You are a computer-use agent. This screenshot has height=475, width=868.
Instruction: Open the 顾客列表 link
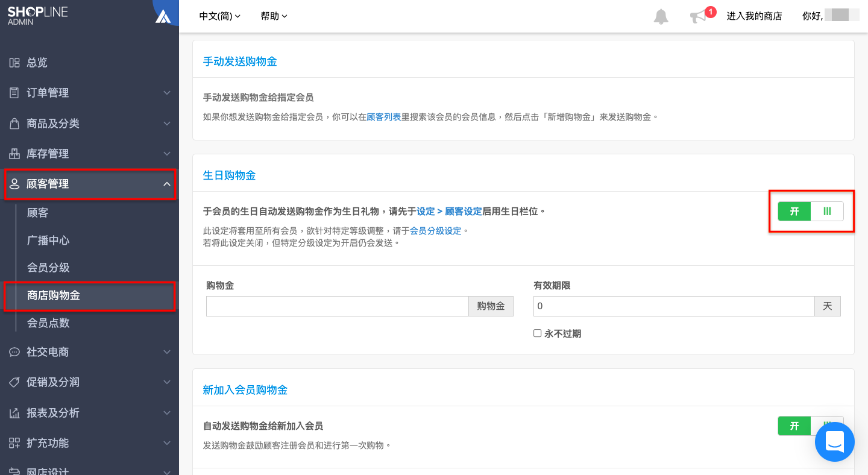point(384,117)
